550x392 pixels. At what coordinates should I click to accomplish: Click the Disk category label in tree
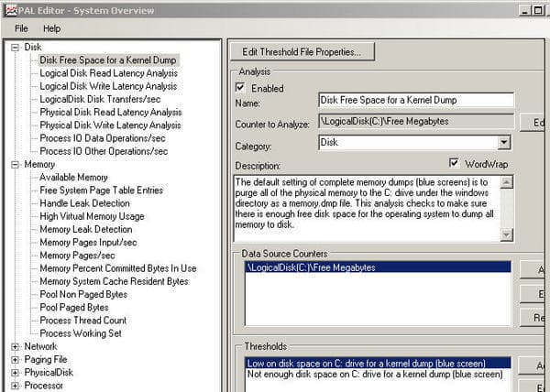tap(33, 48)
